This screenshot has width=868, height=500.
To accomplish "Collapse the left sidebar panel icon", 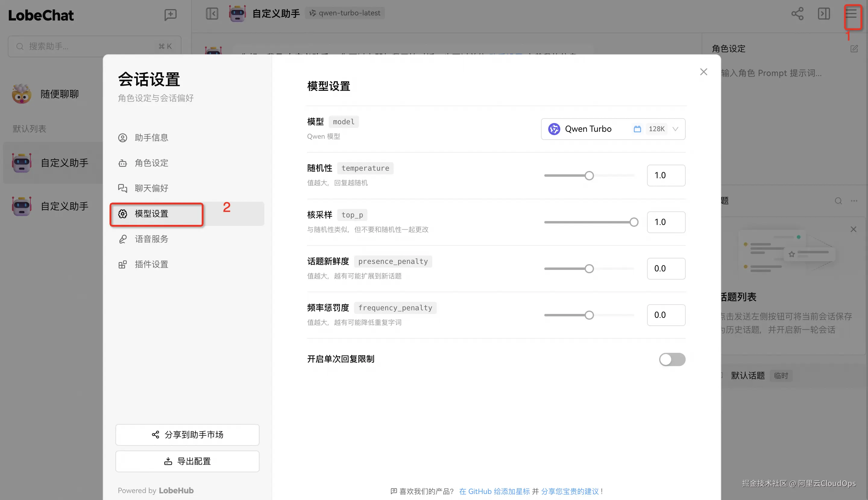I will (212, 14).
